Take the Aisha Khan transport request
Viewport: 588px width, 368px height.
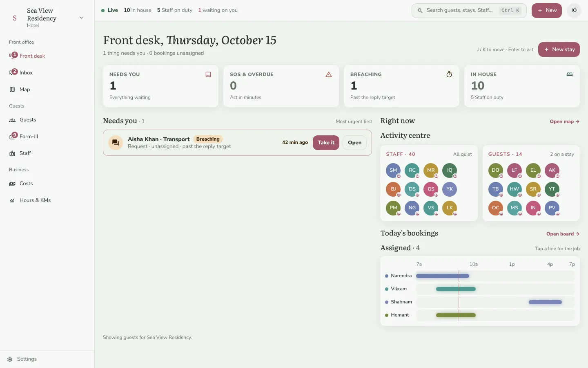326,143
